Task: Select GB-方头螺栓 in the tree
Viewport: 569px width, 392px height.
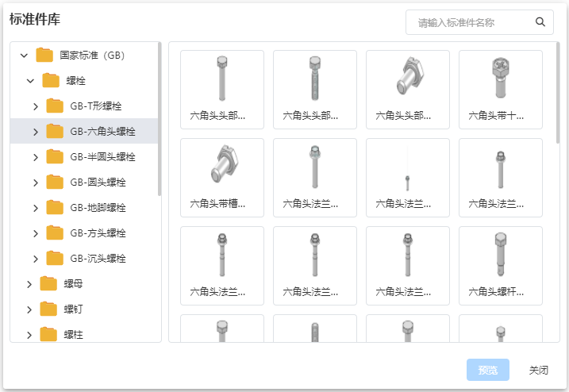Action: [98, 233]
